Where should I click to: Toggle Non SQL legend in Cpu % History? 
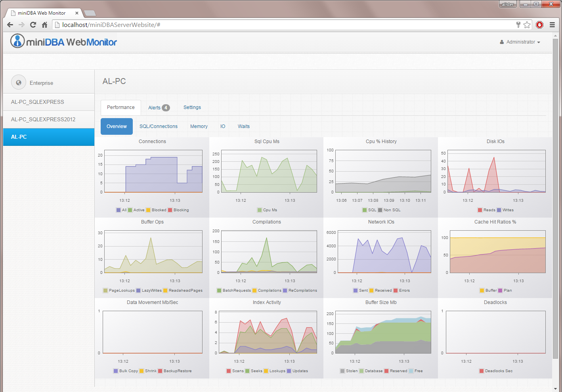coord(389,210)
